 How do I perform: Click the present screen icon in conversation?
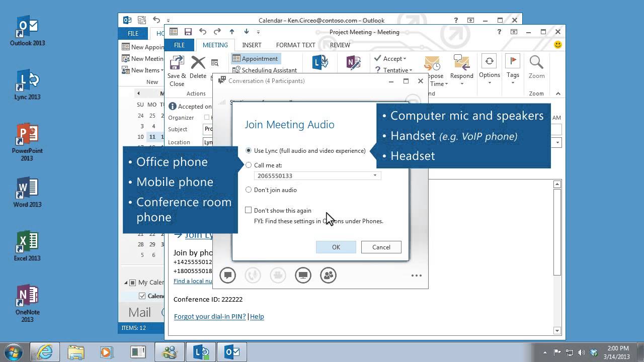pyautogui.click(x=303, y=275)
